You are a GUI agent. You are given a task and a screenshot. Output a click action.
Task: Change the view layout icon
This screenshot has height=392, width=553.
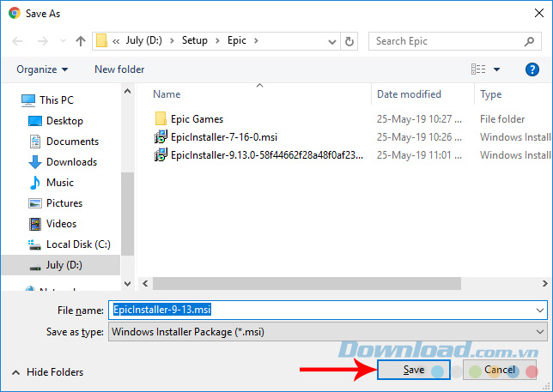point(478,69)
